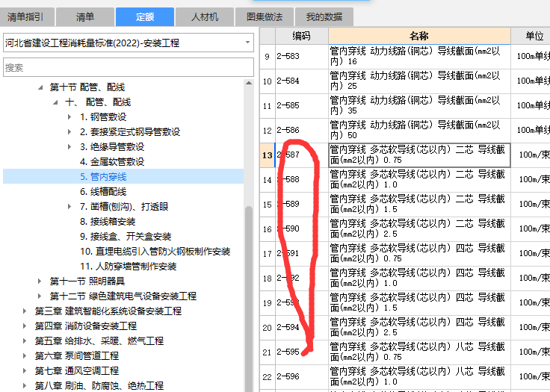This screenshot has width=550, height=392.
Task: Select 6. 线槽配线 tree item
Action: pos(103,192)
